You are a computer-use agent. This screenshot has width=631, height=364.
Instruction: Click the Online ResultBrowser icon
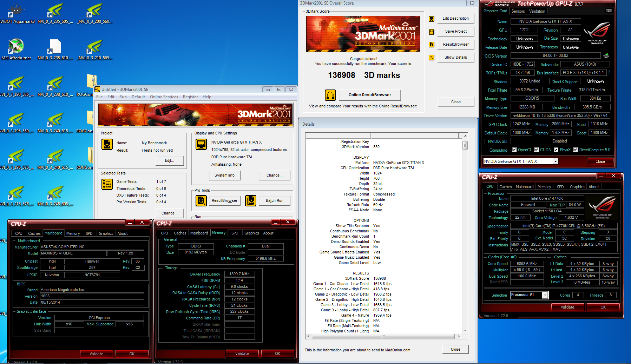click(x=330, y=95)
